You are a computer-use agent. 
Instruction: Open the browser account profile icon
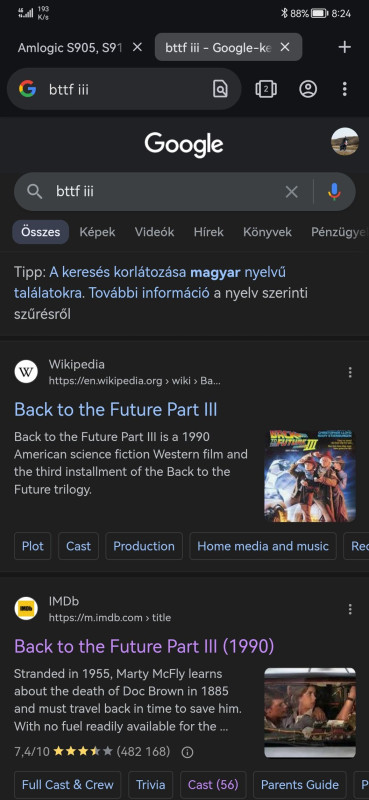[308, 89]
